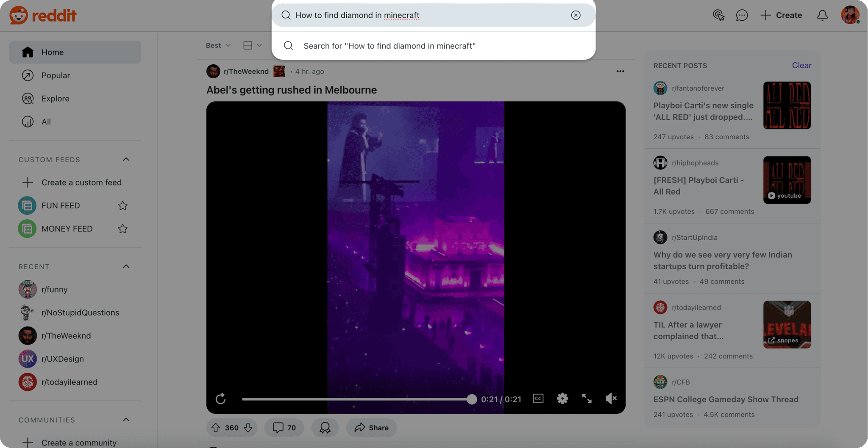Go to Popular in the sidebar
The image size is (868, 448).
pos(75,75)
